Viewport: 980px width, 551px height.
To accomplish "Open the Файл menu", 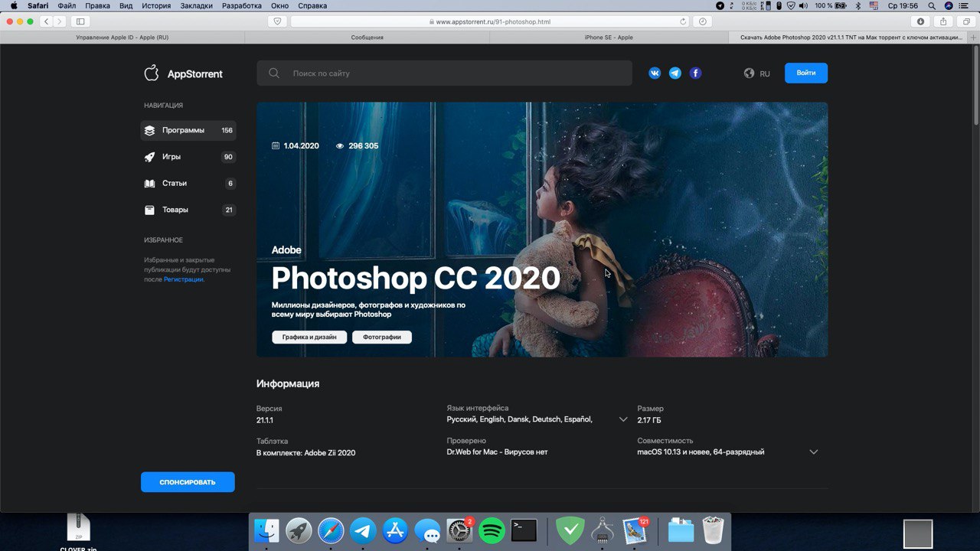I will point(67,5).
